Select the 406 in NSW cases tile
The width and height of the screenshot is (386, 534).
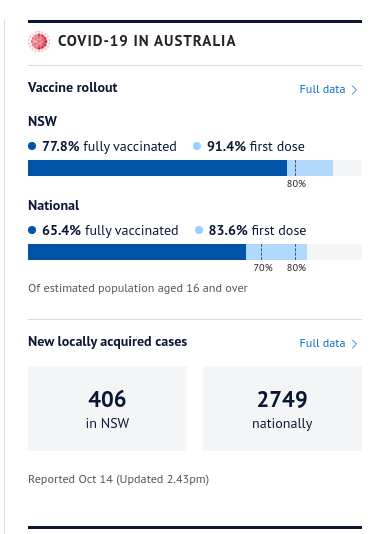[107, 408]
